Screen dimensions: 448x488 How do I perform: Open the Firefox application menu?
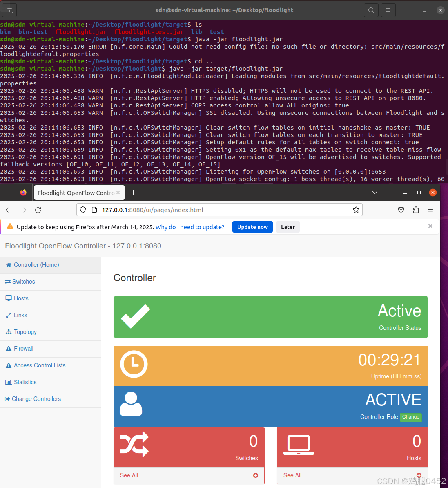[x=430, y=210]
